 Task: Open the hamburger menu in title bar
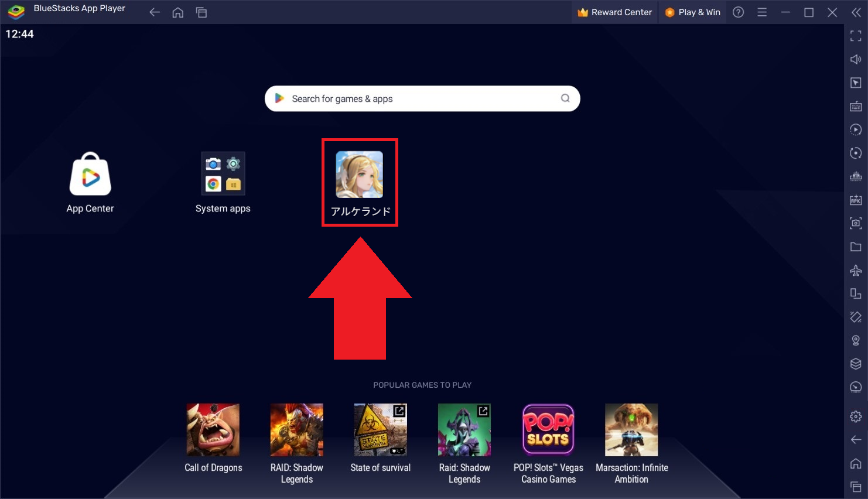762,12
